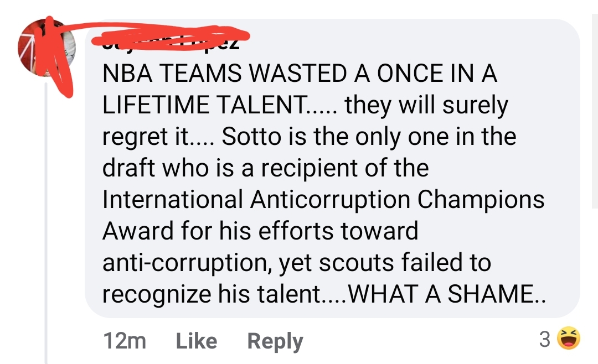Image resolution: width=598 pixels, height=364 pixels.
Task: Click "they will surely" in the comment
Action: [426, 105]
